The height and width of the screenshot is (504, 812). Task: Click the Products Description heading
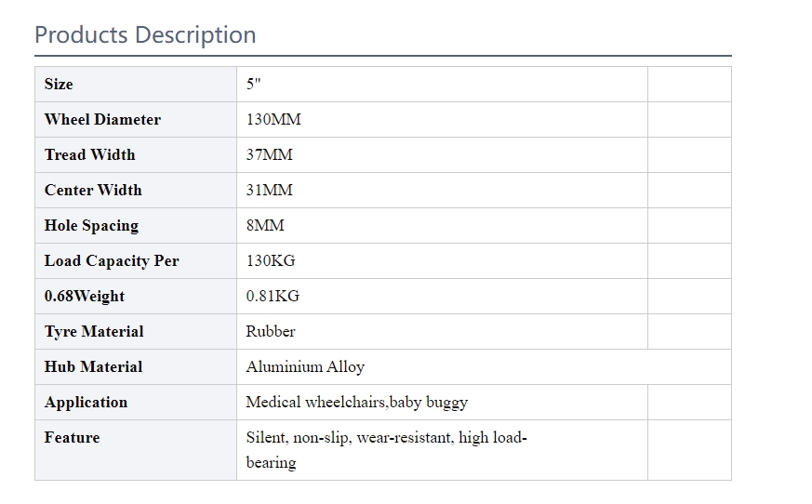click(x=145, y=35)
